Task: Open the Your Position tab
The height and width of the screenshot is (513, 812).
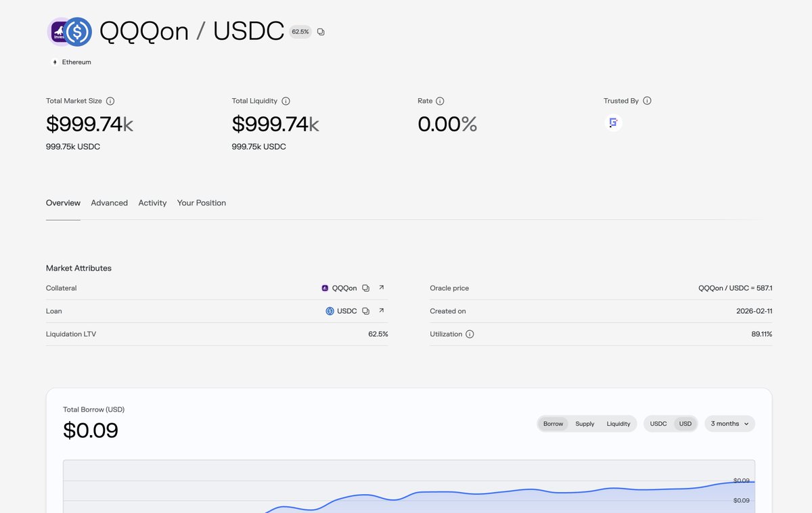Action: (202, 203)
